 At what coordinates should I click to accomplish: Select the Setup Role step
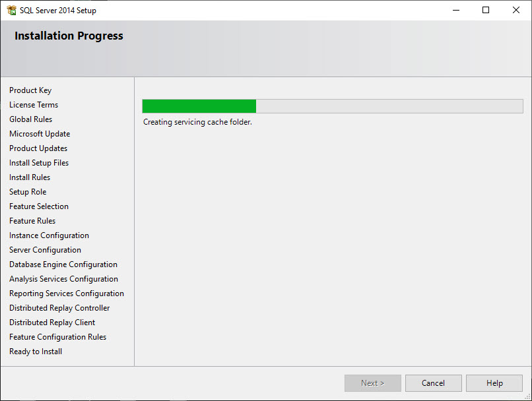(x=28, y=192)
